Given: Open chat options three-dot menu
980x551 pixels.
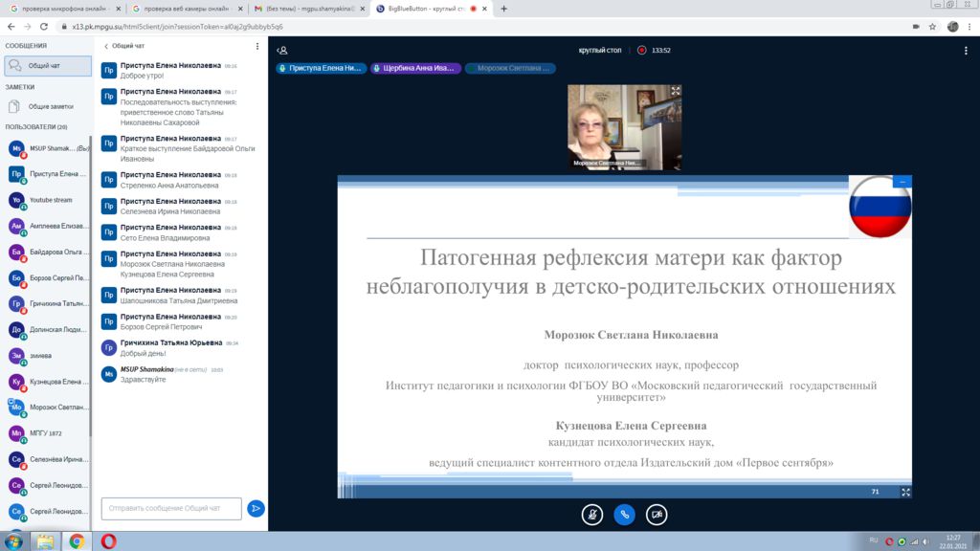Looking at the screenshot, I should pos(256,45).
